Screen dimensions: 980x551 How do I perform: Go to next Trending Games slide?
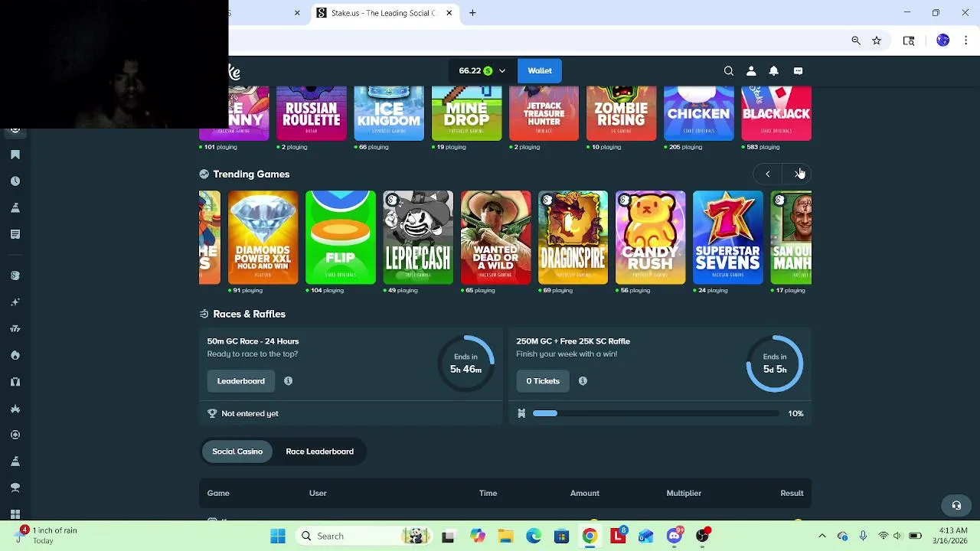[797, 174]
